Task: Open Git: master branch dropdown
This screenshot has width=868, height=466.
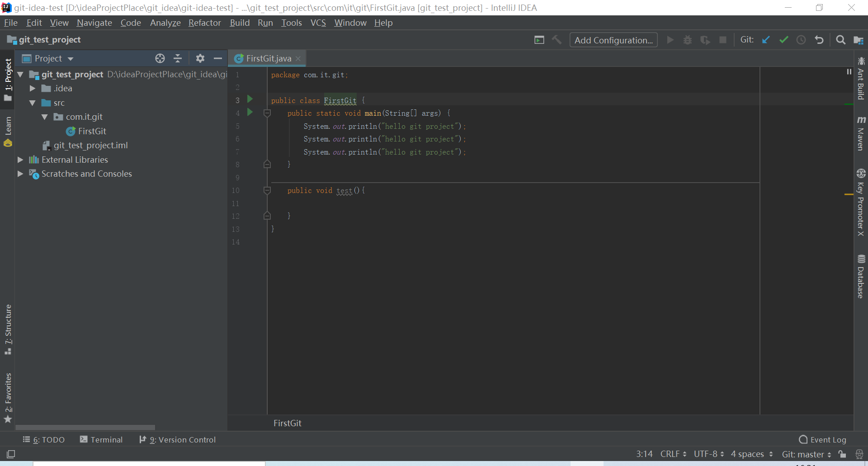Action: coord(807,454)
